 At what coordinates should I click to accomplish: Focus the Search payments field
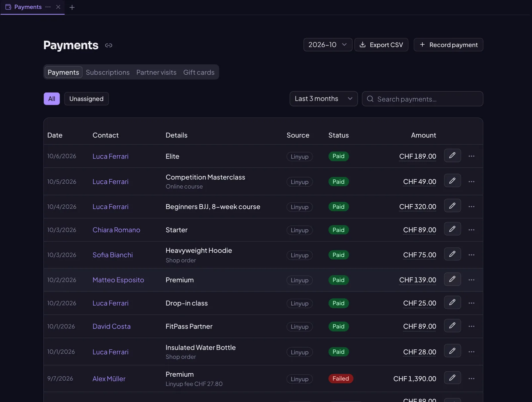tap(423, 99)
